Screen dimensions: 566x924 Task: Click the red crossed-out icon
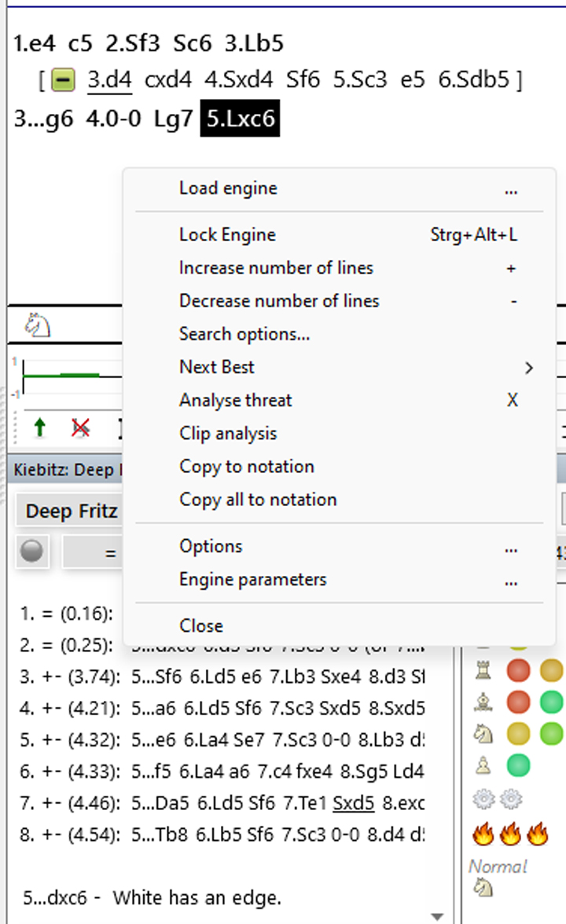80,427
